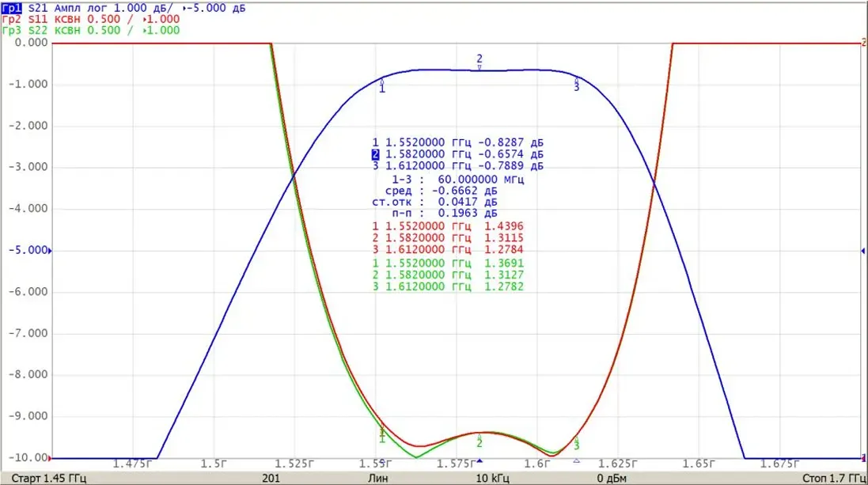Viewport: 868px width, 485px height.
Task: Click the deviation value ст.отк 0.0417 дБ
Action: click(x=434, y=202)
